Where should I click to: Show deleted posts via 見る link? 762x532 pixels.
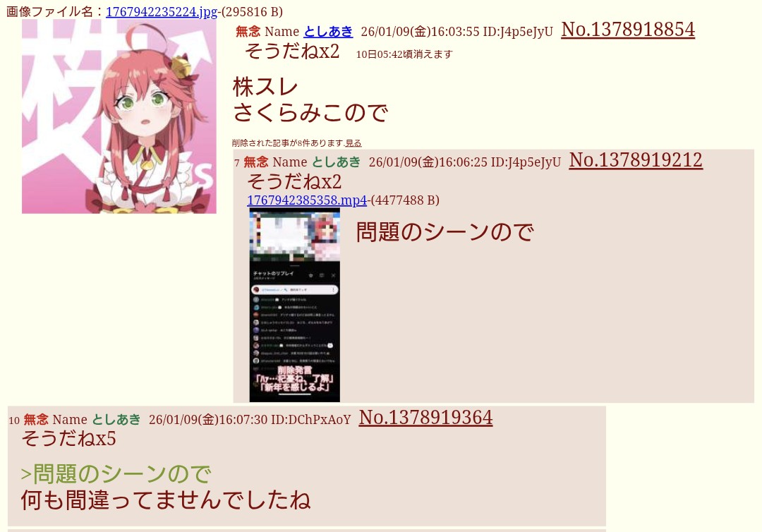353,143
